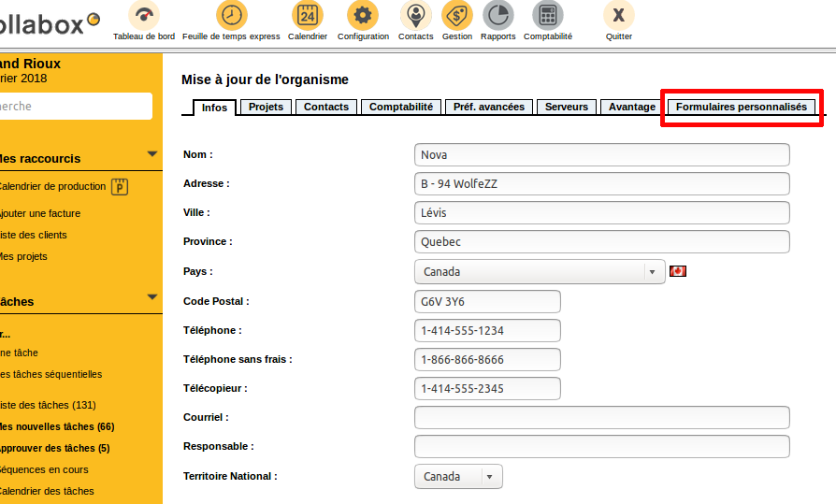This screenshot has width=836, height=504.
Task: Select the Préf. avancées tab
Action: [489, 108]
